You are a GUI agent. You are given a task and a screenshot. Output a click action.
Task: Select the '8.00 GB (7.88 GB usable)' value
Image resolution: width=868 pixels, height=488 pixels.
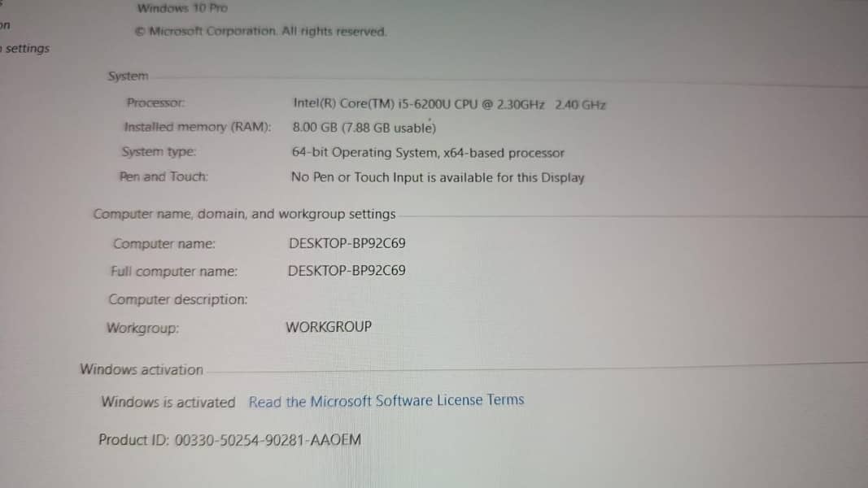click(364, 128)
